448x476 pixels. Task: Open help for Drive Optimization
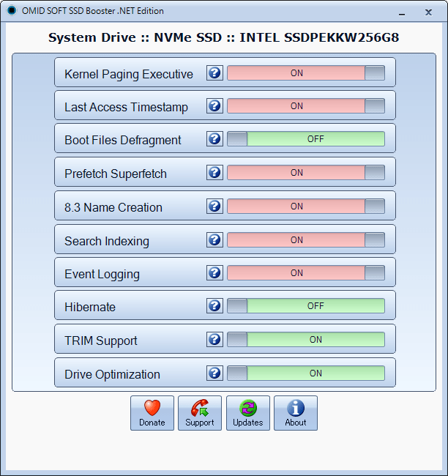[214, 373]
